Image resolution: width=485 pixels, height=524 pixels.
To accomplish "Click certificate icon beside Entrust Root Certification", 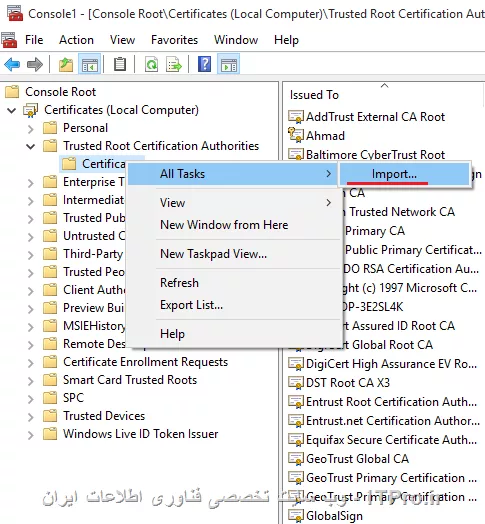I will 296,402.
